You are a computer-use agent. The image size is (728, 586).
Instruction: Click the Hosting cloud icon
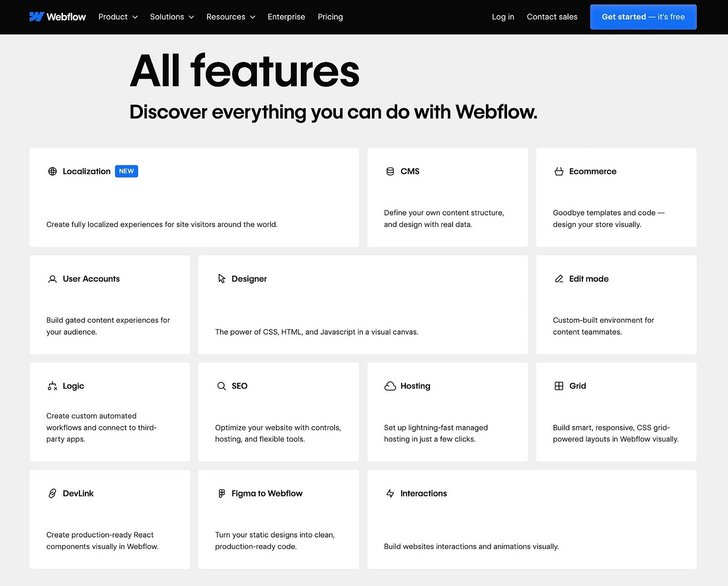pos(390,386)
